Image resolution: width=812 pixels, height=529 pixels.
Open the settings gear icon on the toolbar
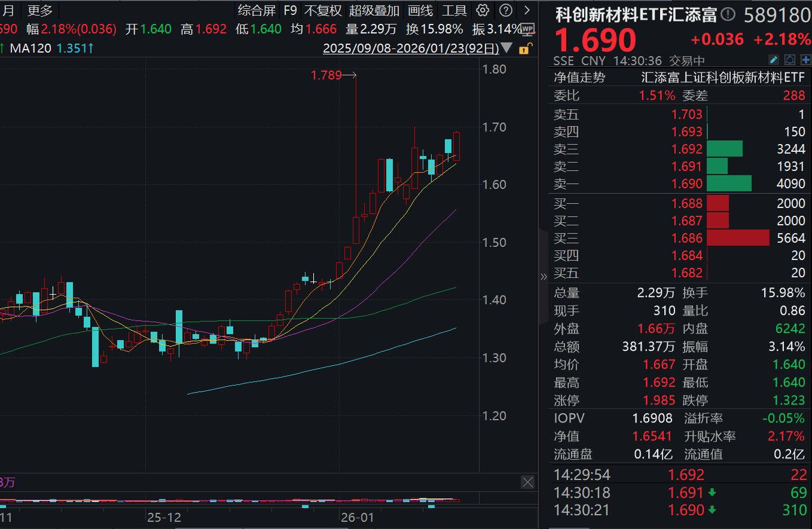[x=482, y=10]
